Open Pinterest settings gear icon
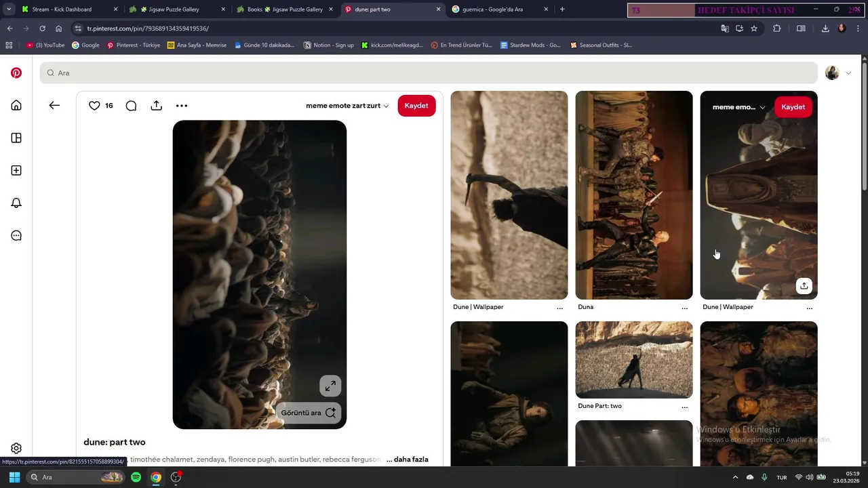The width and height of the screenshot is (868, 488). pyautogui.click(x=16, y=448)
